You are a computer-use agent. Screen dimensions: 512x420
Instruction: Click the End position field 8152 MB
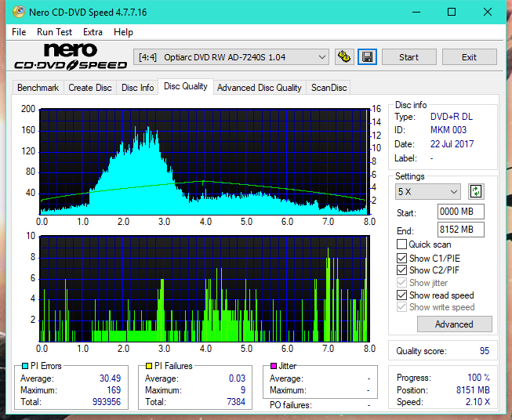click(x=460, y=230)
